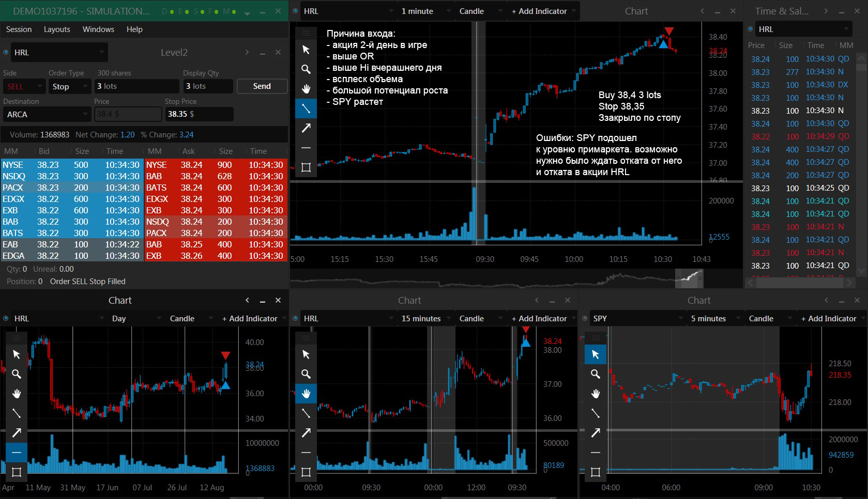Send the order with Send button

pos(262,86)
